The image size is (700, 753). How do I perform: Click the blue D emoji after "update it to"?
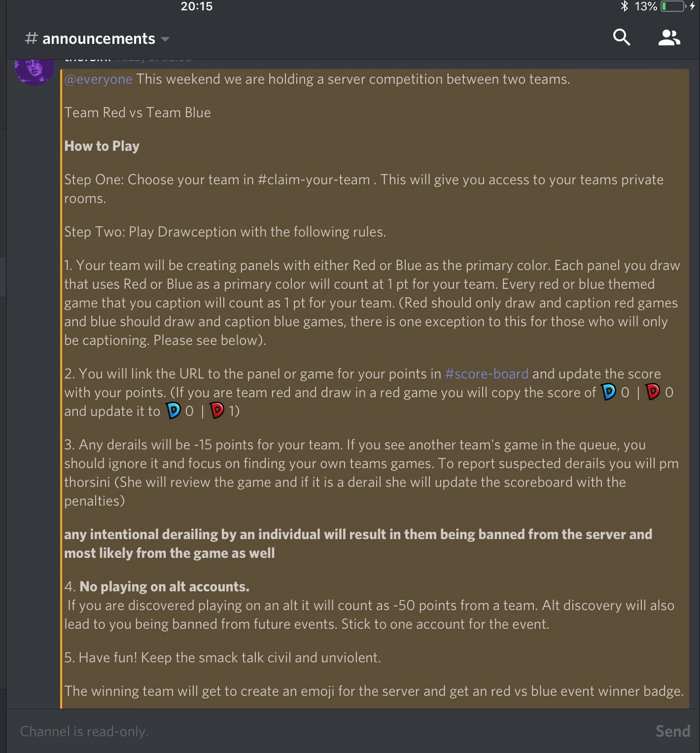173,411
